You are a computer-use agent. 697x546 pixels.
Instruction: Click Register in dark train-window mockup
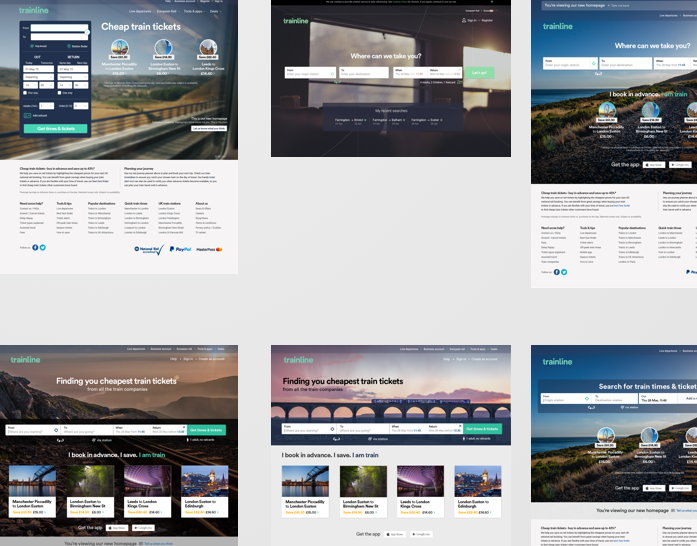point(487,20)
